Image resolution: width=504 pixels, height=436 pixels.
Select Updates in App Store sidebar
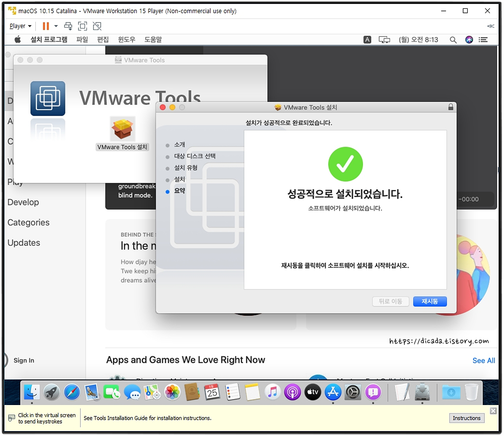coord(24,243)
